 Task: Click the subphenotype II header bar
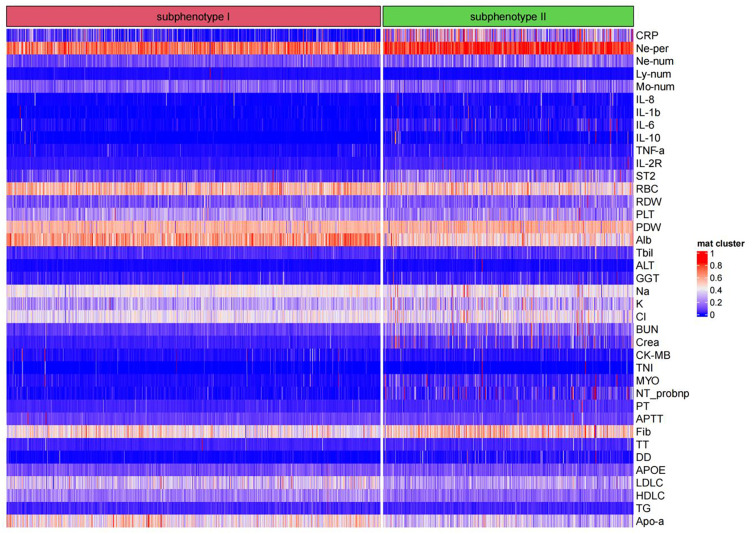[508, 17]
